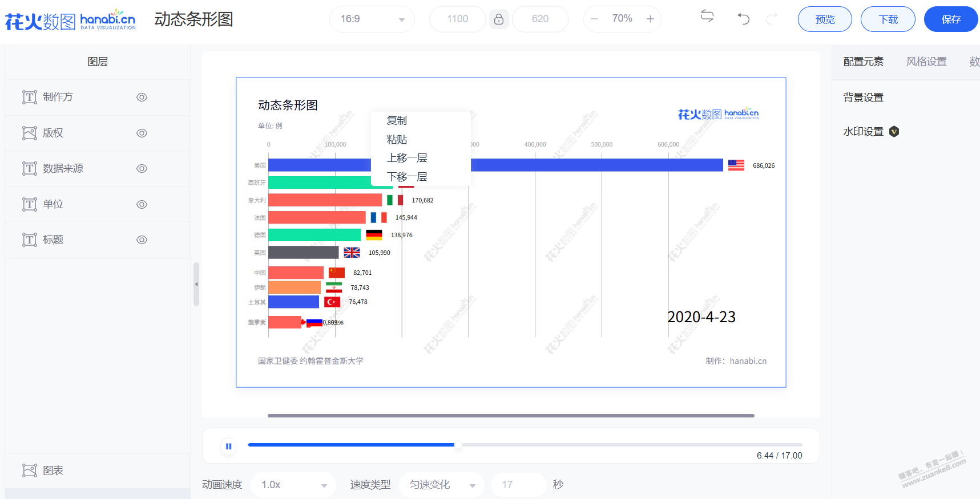This screenshot has height=499, width=980.
Task: Open 水印设置 watermark settings
Action: pyautogui.click(x=864, y=132)
